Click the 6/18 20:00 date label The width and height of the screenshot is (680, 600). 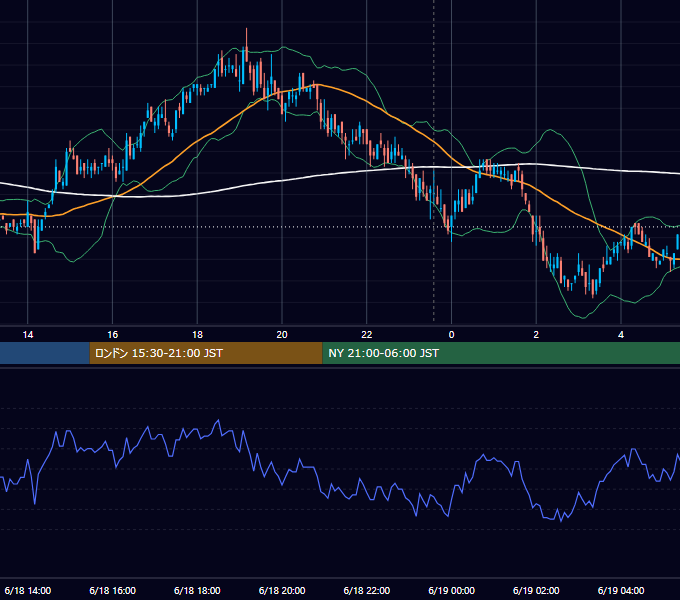tap(282, 590)
